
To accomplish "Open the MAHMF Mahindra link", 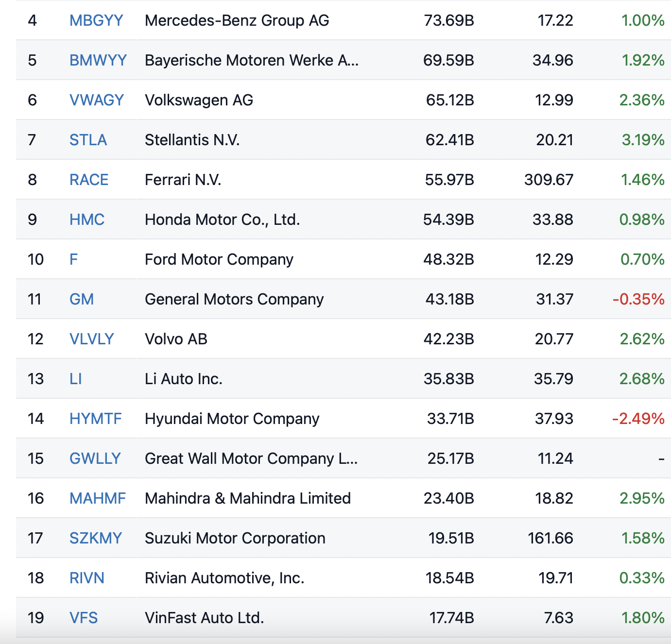I will click(x=98, y=498).
